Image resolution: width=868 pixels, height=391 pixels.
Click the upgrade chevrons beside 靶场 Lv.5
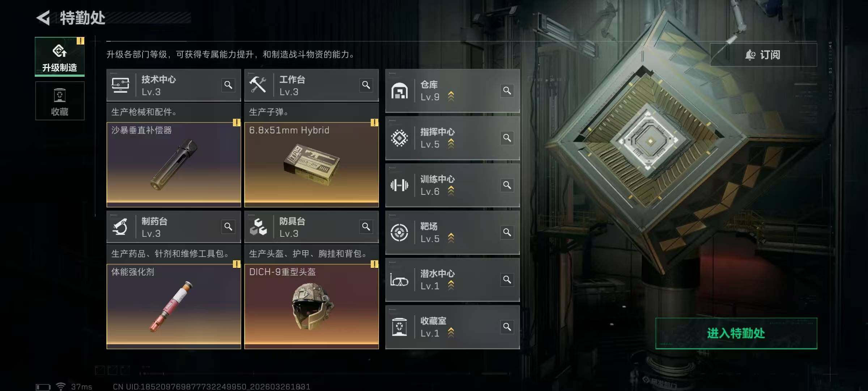click(451, 238)
